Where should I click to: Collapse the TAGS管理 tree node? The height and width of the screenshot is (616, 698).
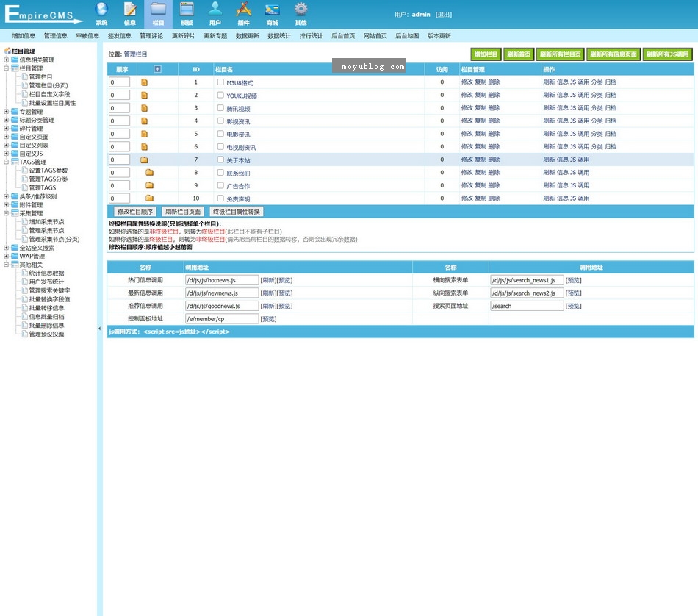(6, 162)
